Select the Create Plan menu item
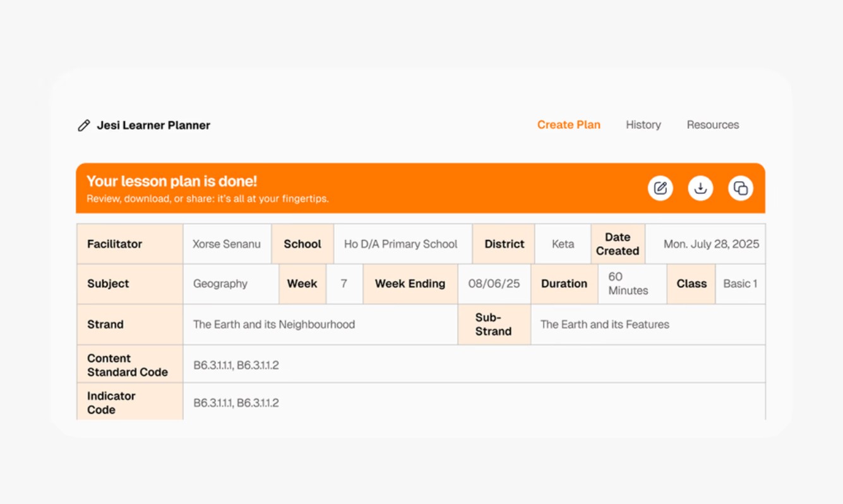 click(x=568, y=124)
